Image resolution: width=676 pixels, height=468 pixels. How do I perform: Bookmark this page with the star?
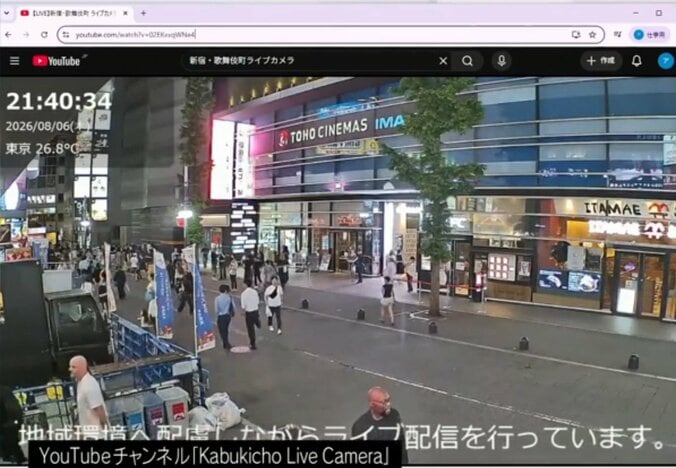[x=592, y=34]
